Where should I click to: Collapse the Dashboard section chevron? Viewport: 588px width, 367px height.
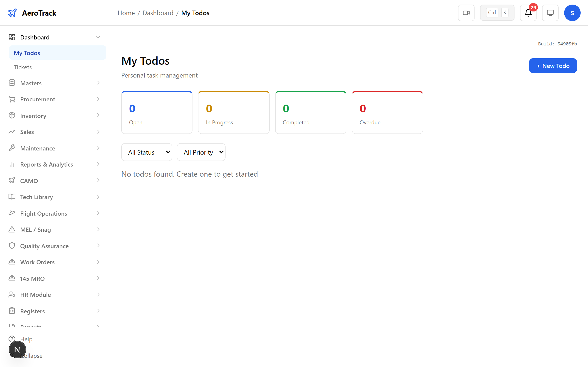[x=98, y=37]
